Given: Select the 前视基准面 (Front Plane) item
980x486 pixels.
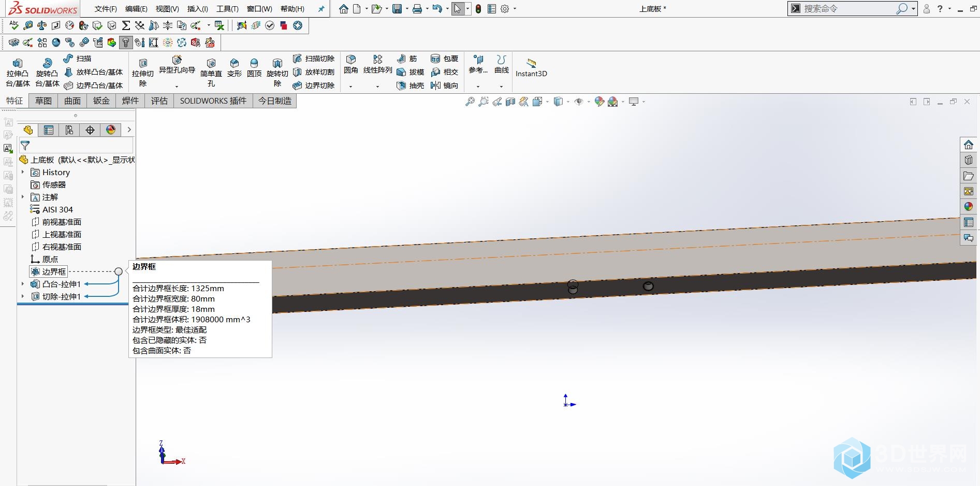Looking at the screenshot, I should point(56,222).
